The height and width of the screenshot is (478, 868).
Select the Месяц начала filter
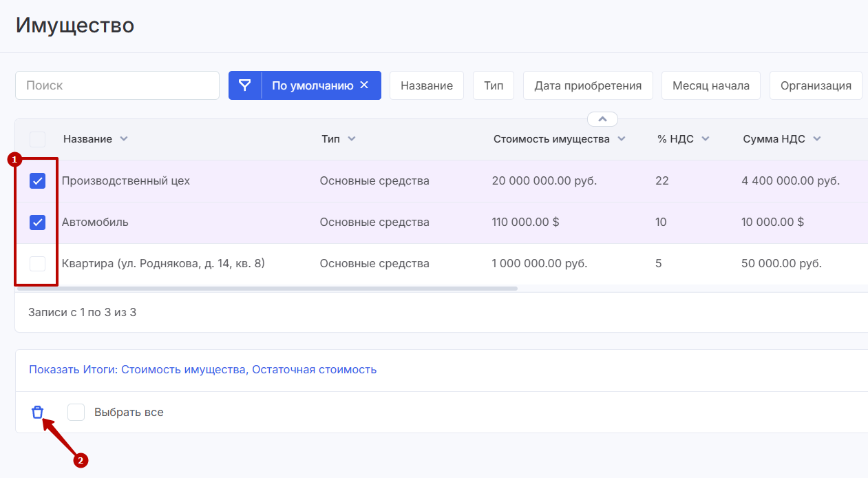tap(710, 85)
